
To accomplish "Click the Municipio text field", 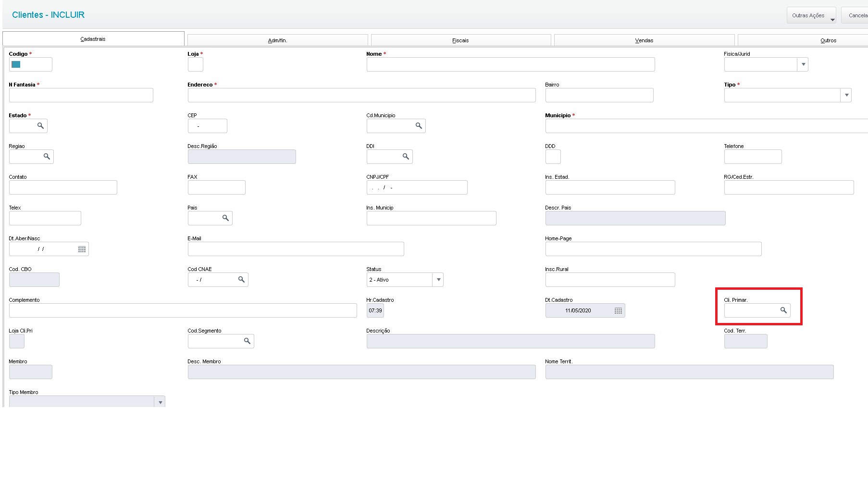I will point(707,126).
